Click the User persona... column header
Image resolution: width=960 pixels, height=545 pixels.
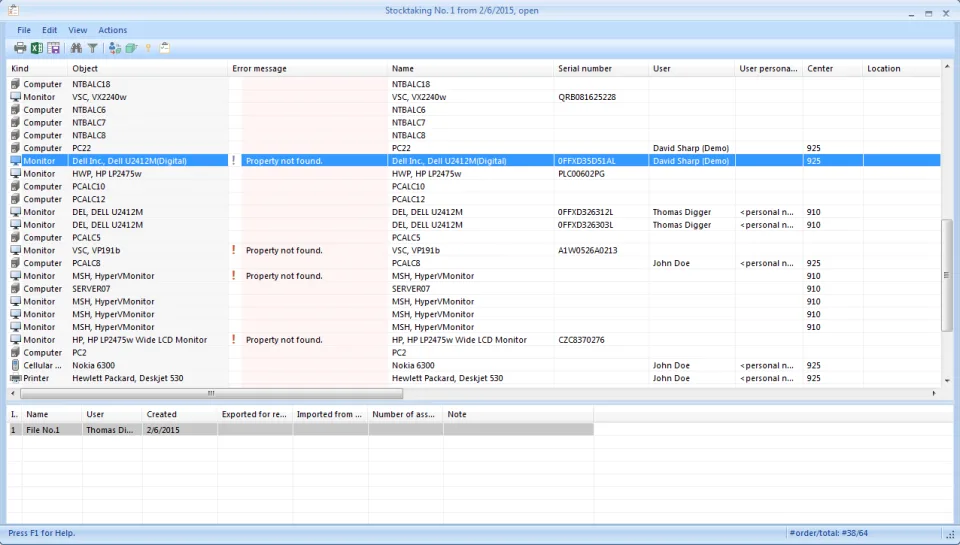[768, 69]
